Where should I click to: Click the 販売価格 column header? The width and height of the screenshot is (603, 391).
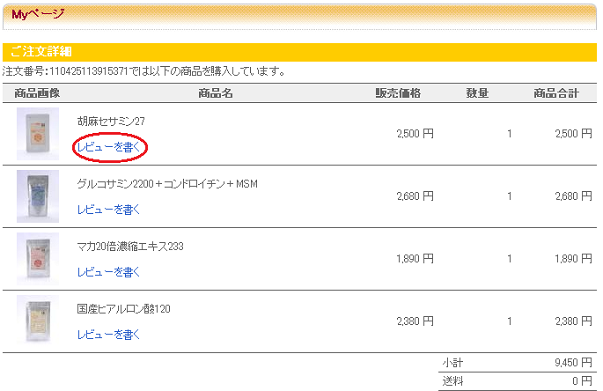(x=398, y=93)
